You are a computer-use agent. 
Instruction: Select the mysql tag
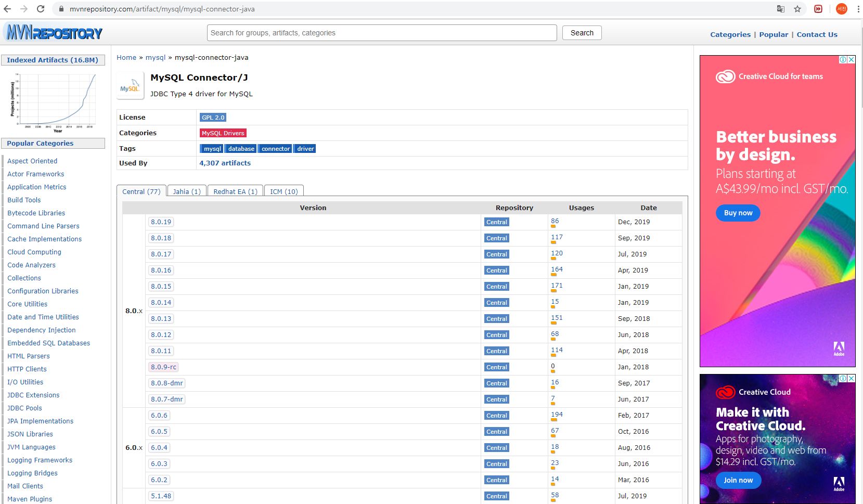212,149
